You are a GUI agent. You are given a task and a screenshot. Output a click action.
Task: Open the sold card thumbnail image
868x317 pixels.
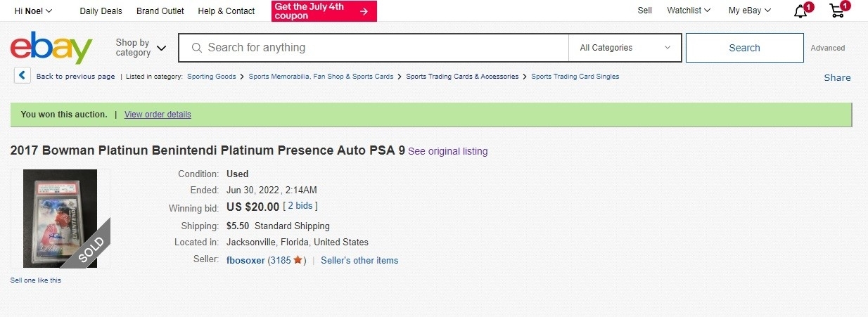tap(60, 219)
